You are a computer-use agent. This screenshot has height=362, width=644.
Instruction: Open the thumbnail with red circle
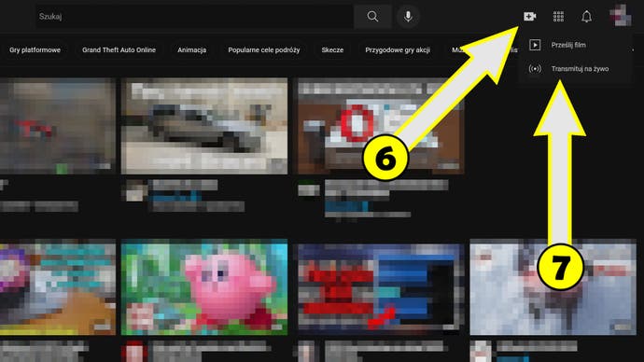[380, 126]
